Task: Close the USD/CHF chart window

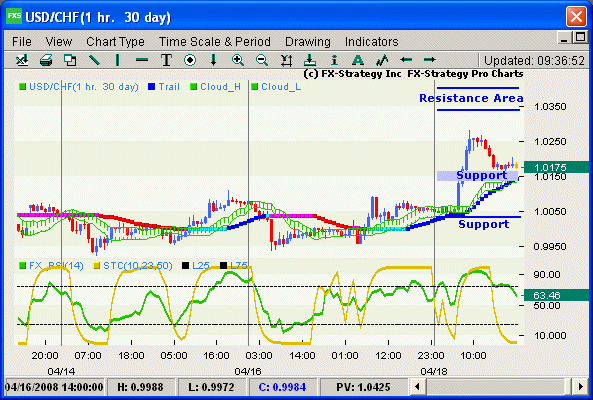Action: [576, 17]
